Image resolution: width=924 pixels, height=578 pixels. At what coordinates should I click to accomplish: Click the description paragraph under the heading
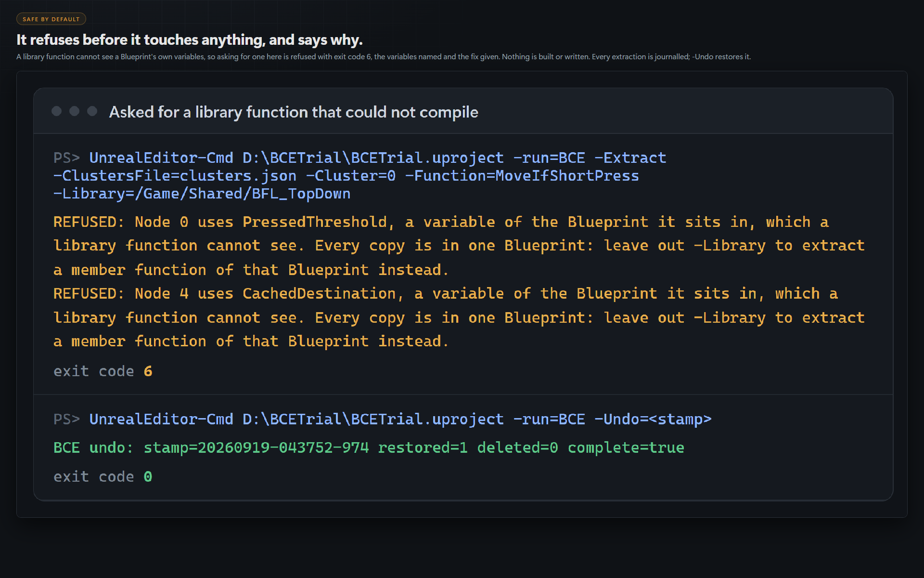pyautogui.click(x=384, y=57)
